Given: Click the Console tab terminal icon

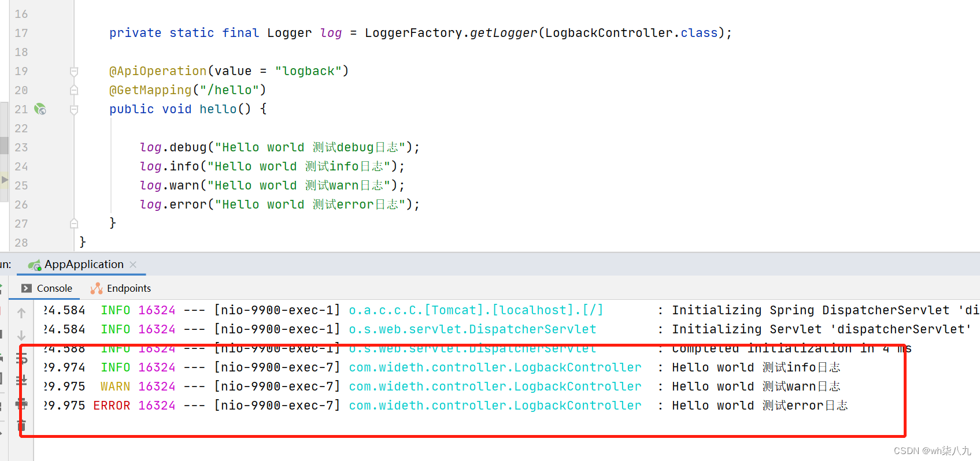Looking at the screenshot, I should tap(27, 288).
